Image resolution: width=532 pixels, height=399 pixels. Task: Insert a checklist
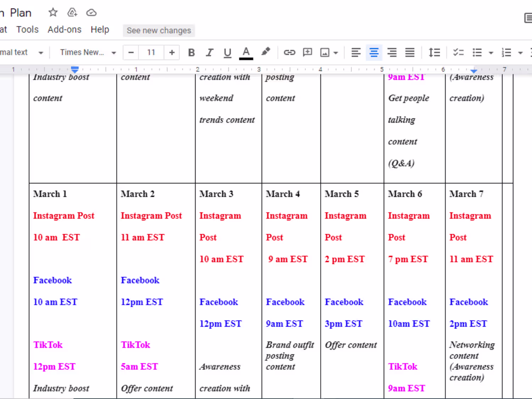click(x=459, y=52)
